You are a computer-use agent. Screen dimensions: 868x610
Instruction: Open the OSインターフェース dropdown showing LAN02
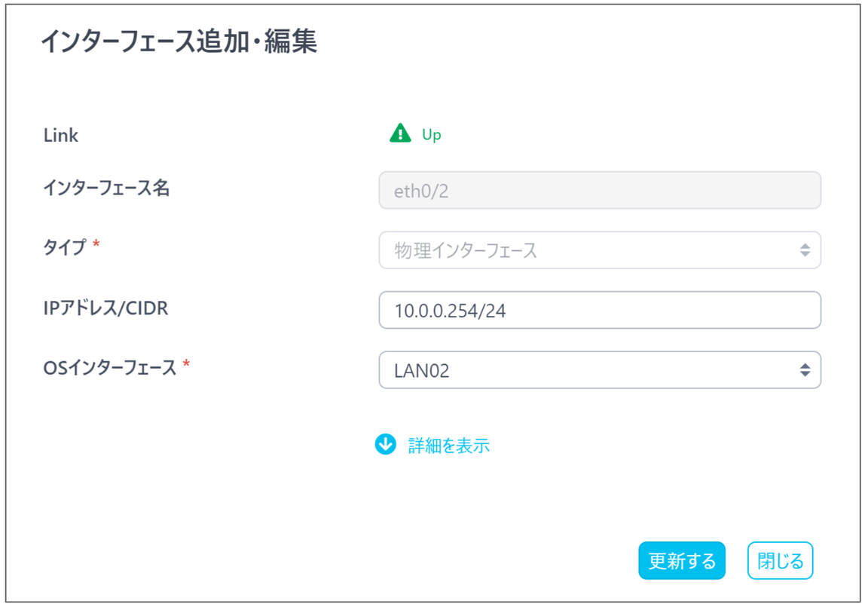600,369
